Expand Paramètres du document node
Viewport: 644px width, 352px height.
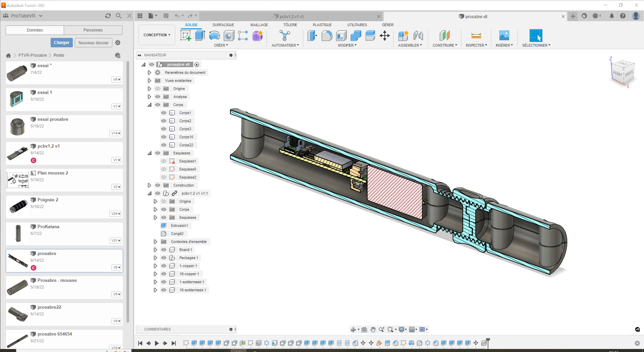pos(149,72)
